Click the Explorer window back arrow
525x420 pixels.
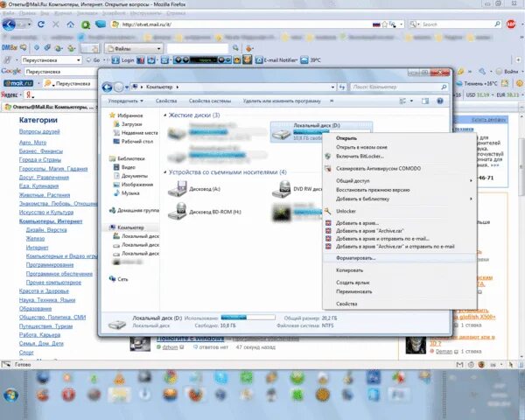(x=107, y=87)
